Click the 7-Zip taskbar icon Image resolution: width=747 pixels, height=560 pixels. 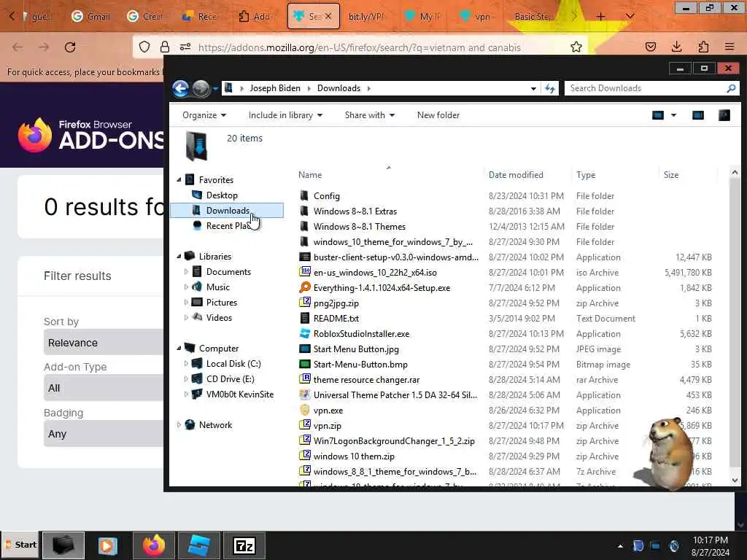click(x=244, y=545)
